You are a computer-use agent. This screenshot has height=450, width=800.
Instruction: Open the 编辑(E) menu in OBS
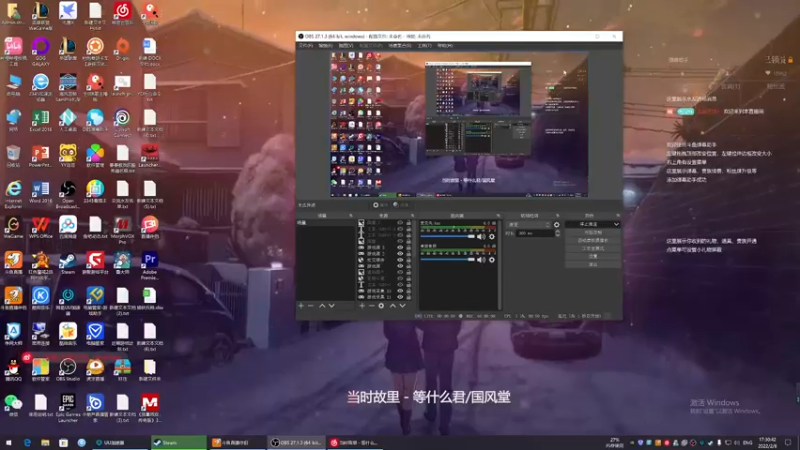click(x=326, y=46)
